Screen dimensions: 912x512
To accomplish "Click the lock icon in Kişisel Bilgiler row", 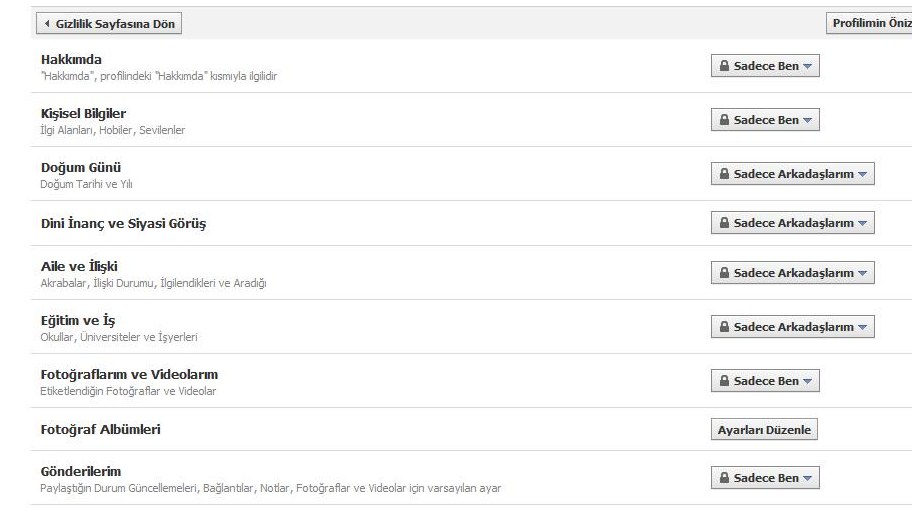I will [724, 120].
